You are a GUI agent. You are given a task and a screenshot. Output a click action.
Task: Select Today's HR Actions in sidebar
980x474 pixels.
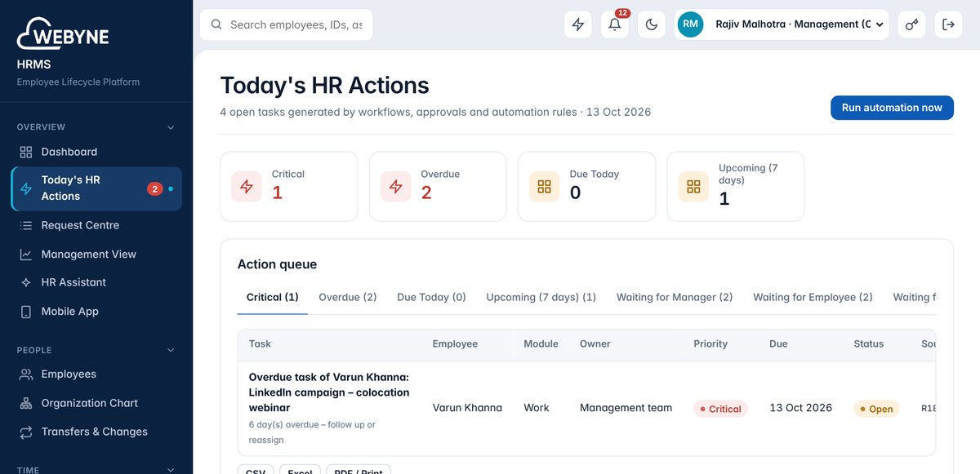click(x=96, y=189)
